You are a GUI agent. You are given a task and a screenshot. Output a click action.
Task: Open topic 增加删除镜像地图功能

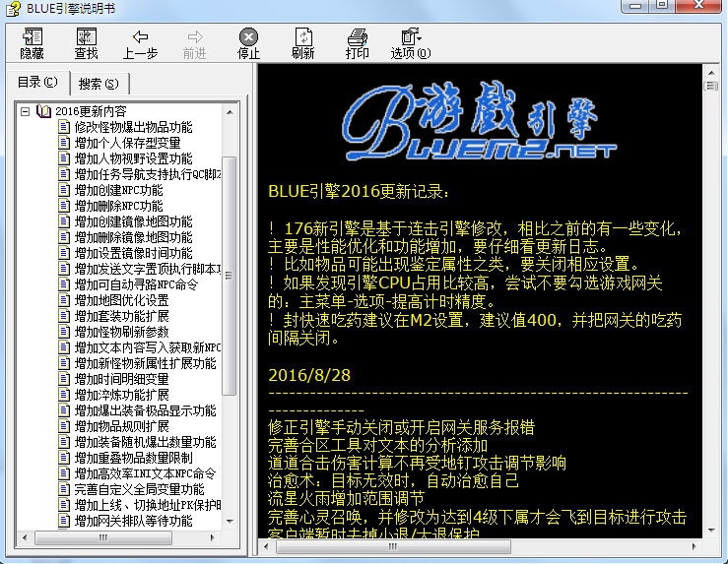[133, 237]
